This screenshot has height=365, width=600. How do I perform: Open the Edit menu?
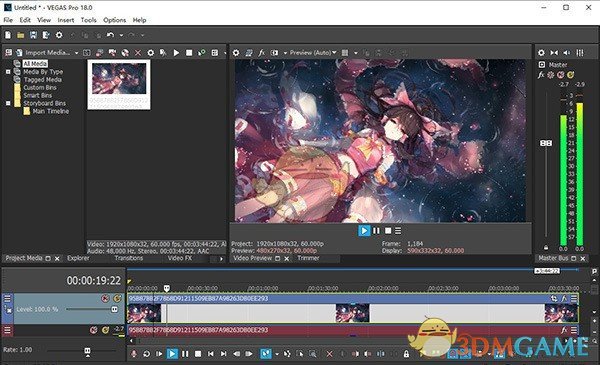[x=25, y=20]
